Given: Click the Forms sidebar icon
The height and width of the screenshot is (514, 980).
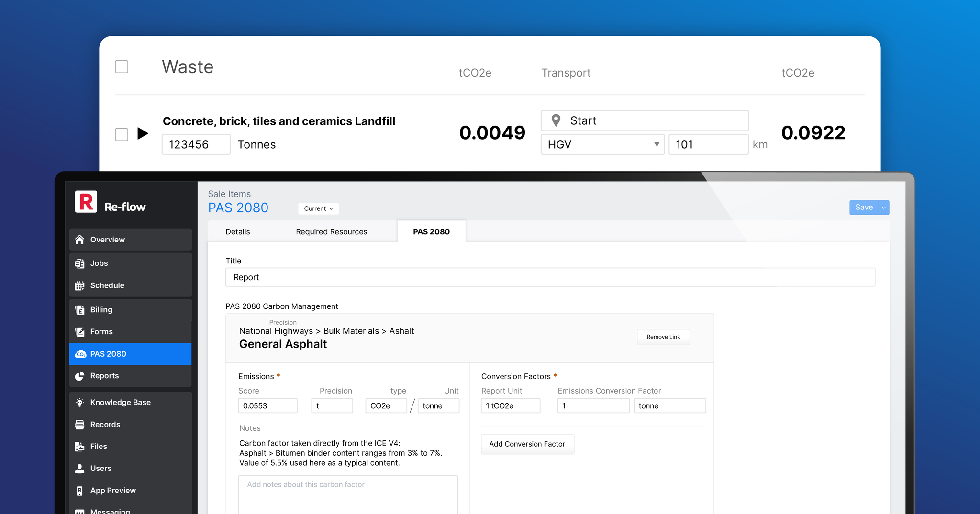Looking at the screenshot, I should pos(80,332).
